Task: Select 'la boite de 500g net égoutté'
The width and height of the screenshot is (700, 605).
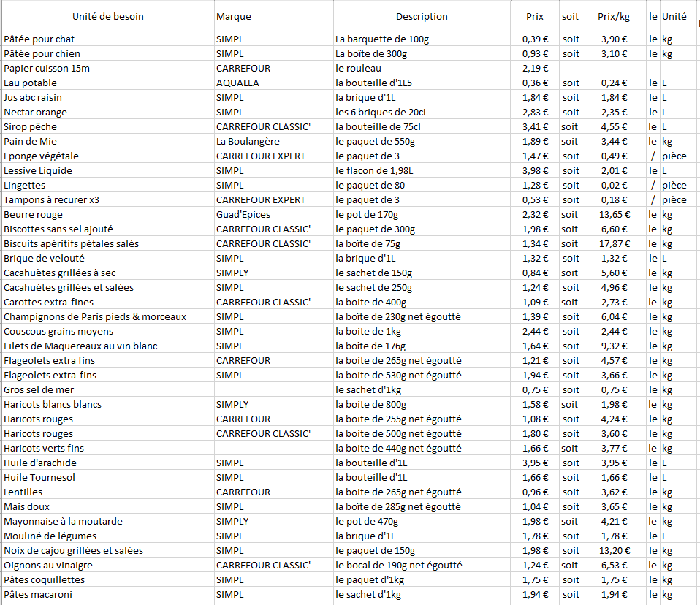Action: [422, 434]
